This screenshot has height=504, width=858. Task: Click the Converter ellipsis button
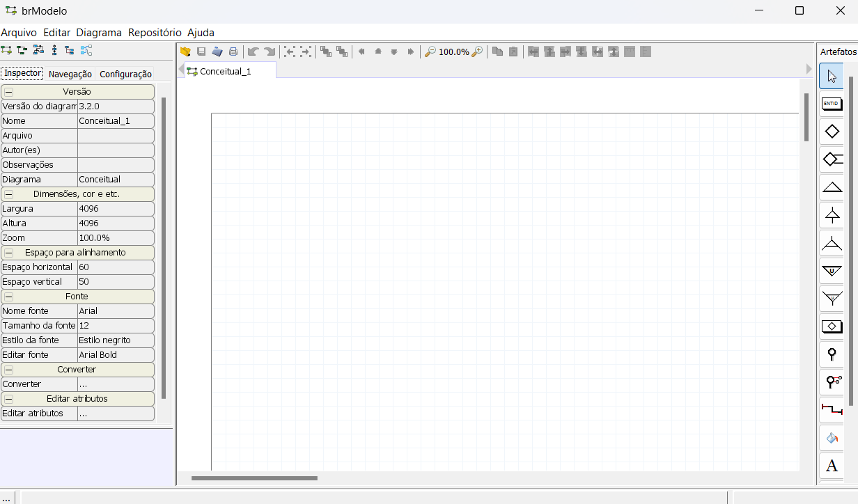pos(116,384)
